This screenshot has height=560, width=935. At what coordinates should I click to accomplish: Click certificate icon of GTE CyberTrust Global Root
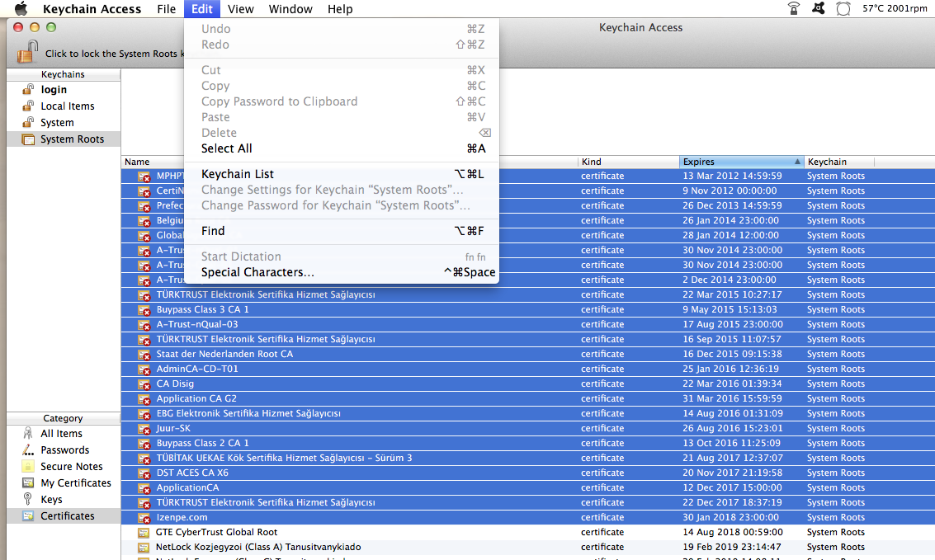point(143,533)
